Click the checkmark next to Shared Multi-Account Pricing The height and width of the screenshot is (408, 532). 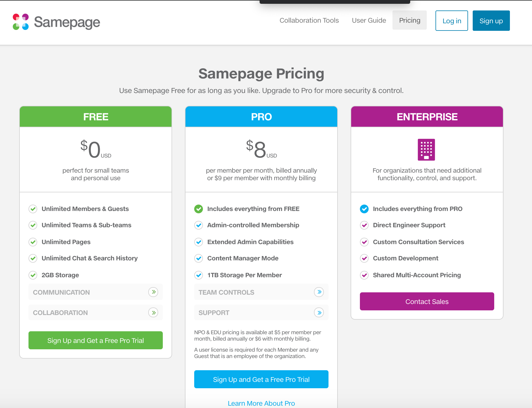pos(364,275)
